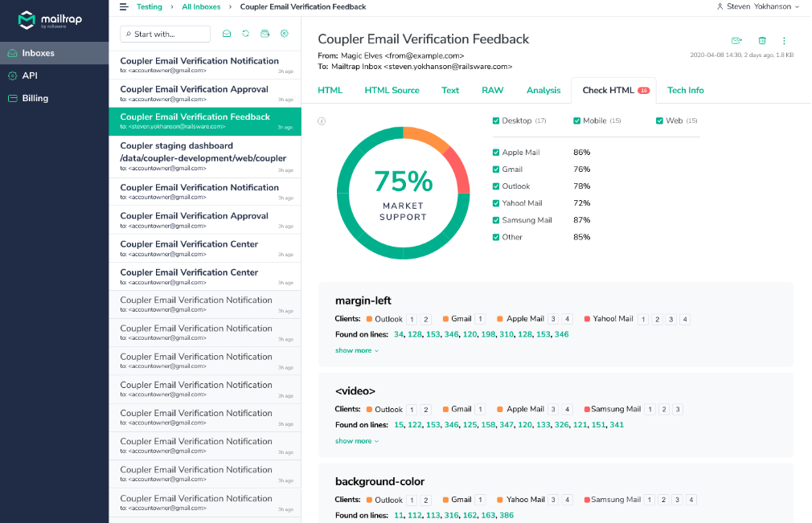This screenshot has width=812, height=523.
Task: Click the '<video>' section heading
Action: pyautogui.click(x=355, y=391)
